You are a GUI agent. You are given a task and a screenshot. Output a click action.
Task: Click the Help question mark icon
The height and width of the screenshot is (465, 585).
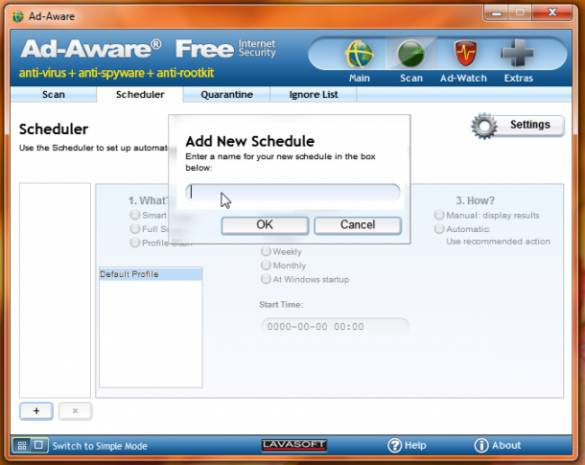(394, 445)
